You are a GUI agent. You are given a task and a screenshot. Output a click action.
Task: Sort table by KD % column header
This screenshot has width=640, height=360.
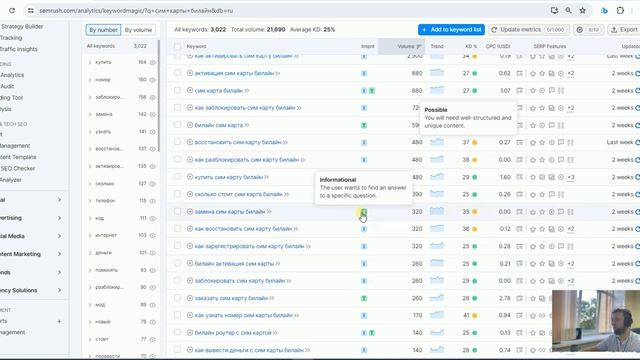(471, 47)
